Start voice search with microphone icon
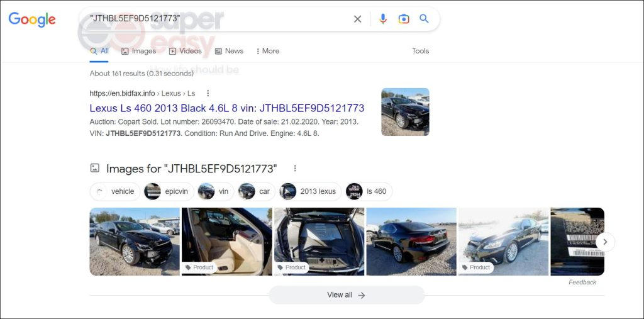This screenshot has height=319, width=644. tap(383, 19)
